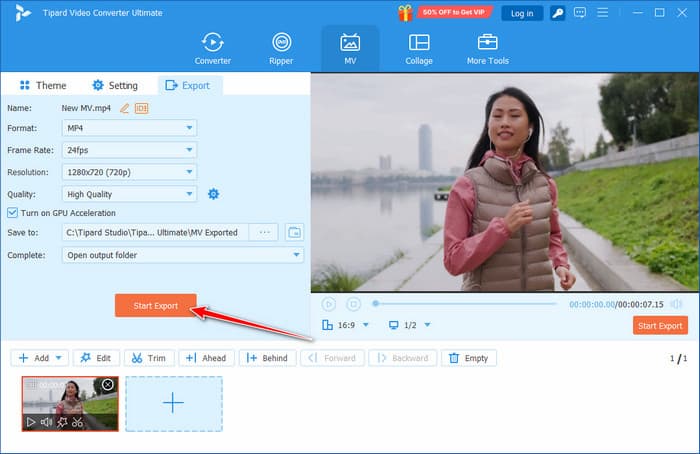Expand the Resolution dropdown
Screen dimensions: 700x454
pyautogui.click(x=130, y=172)
